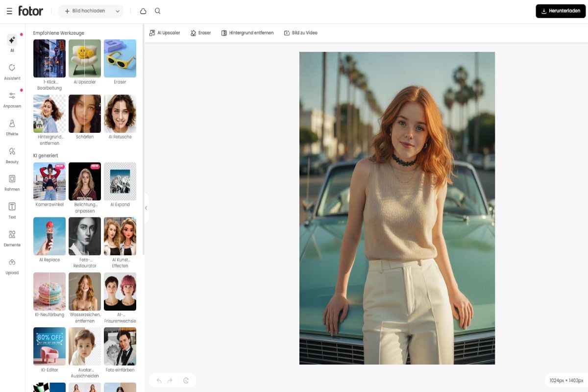
Task: Open the Elemente sidebar tab
Action: (12, 238)
